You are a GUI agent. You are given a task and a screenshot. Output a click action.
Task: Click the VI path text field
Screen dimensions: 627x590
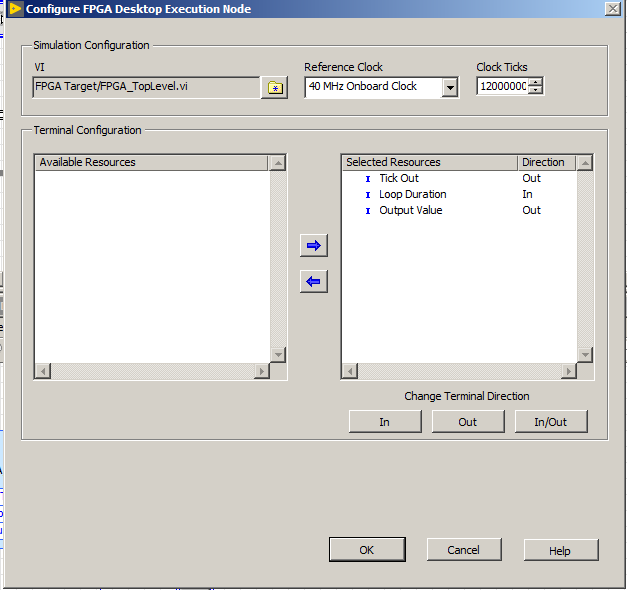[145, 87]
